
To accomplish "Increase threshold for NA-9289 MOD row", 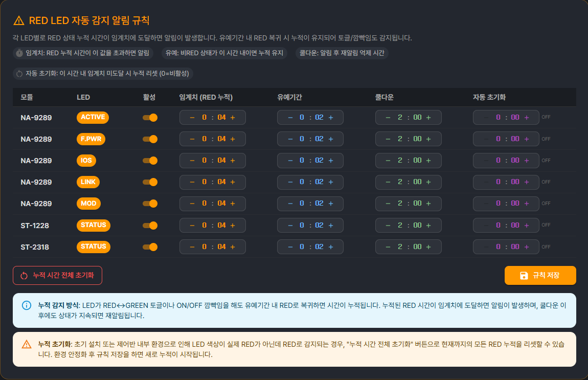I will (233, 204).
